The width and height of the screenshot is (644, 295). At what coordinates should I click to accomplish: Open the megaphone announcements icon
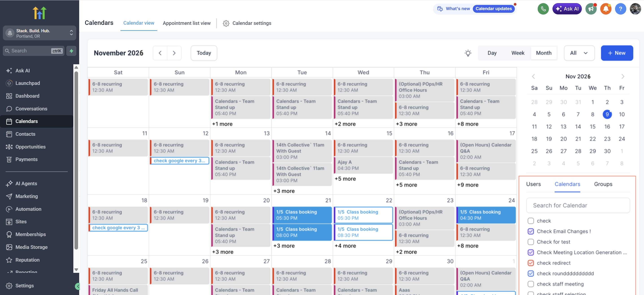point(591,9)
